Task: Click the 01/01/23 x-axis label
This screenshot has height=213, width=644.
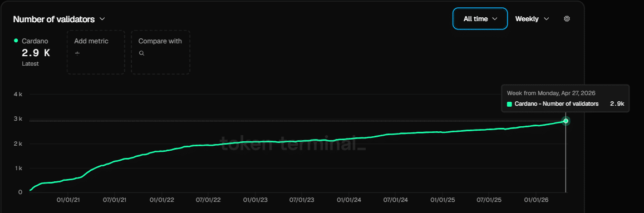Action: click(255, 200)
